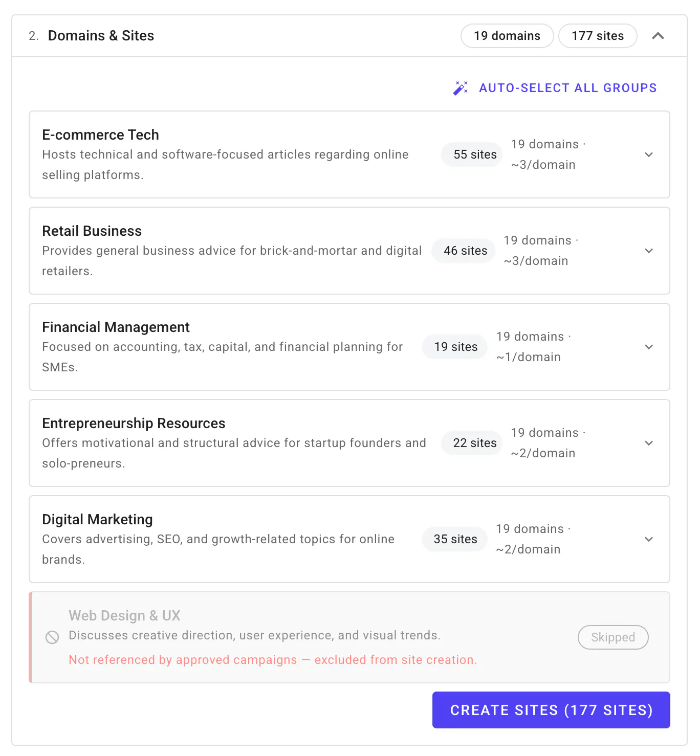
Task: Expand the Entrepreneurship Resources chevron
Action: pos(649,443)
